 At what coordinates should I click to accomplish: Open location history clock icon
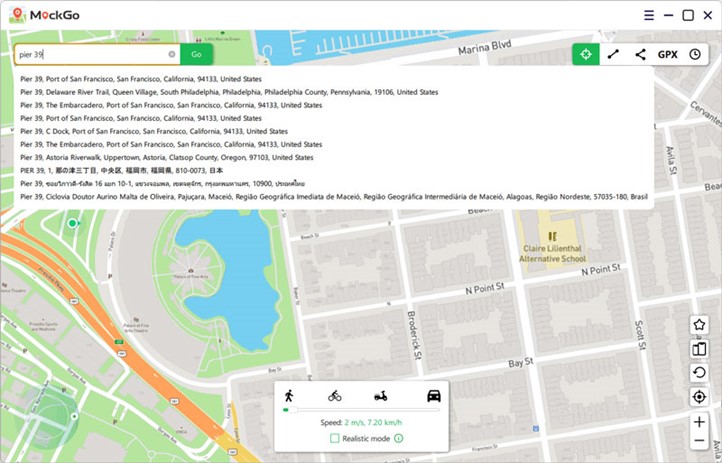[695, 54]
